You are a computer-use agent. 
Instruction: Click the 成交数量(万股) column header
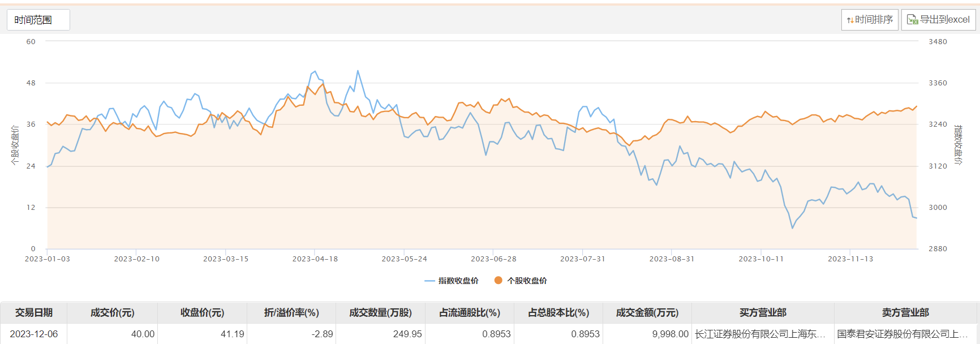click(380, 313)
